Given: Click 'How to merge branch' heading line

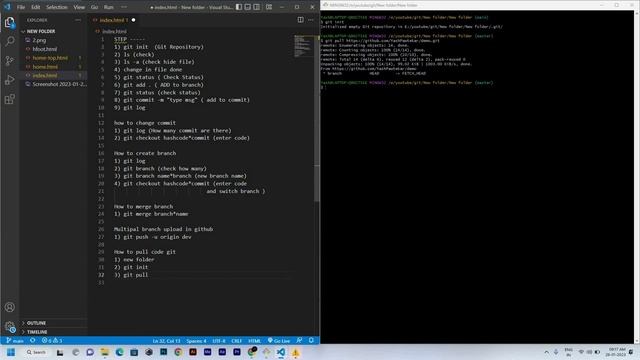Looking at the screenshot, I should 143,207.
